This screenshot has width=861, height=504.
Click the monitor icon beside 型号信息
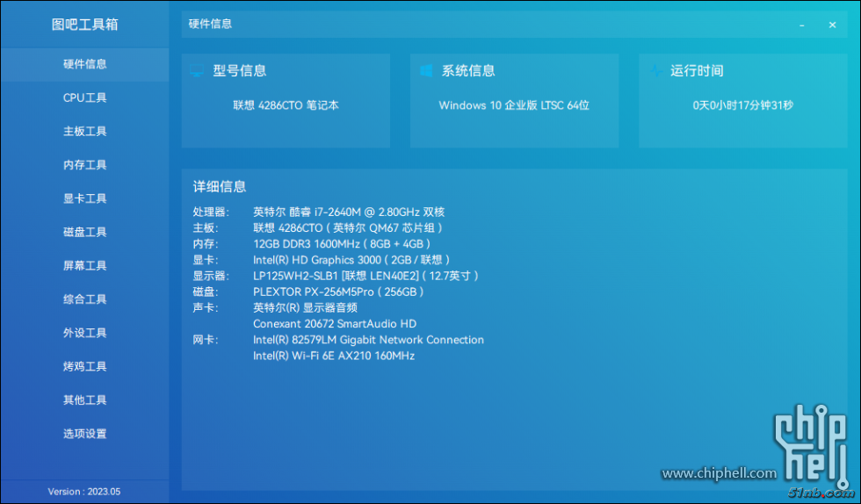(x=197, y=71)
